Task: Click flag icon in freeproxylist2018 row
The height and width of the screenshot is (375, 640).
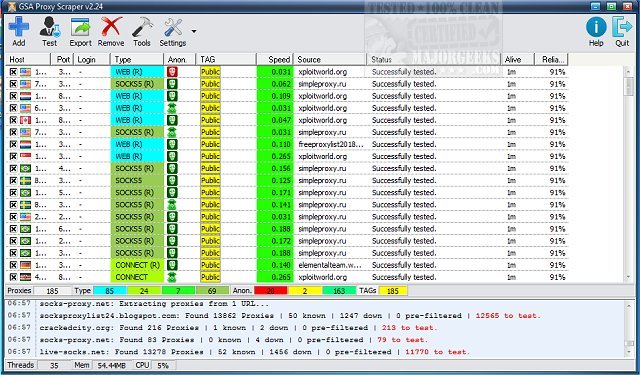Action: click(25, 144)
